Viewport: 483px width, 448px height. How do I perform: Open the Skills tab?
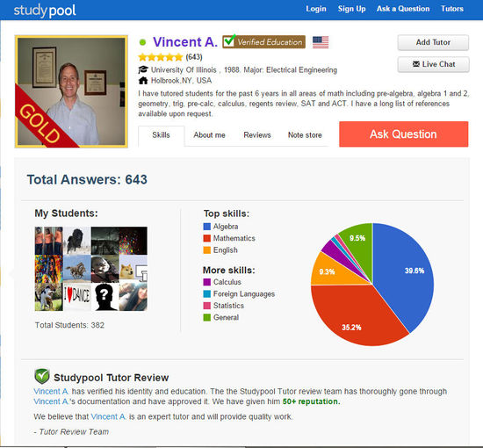[161, 135]
